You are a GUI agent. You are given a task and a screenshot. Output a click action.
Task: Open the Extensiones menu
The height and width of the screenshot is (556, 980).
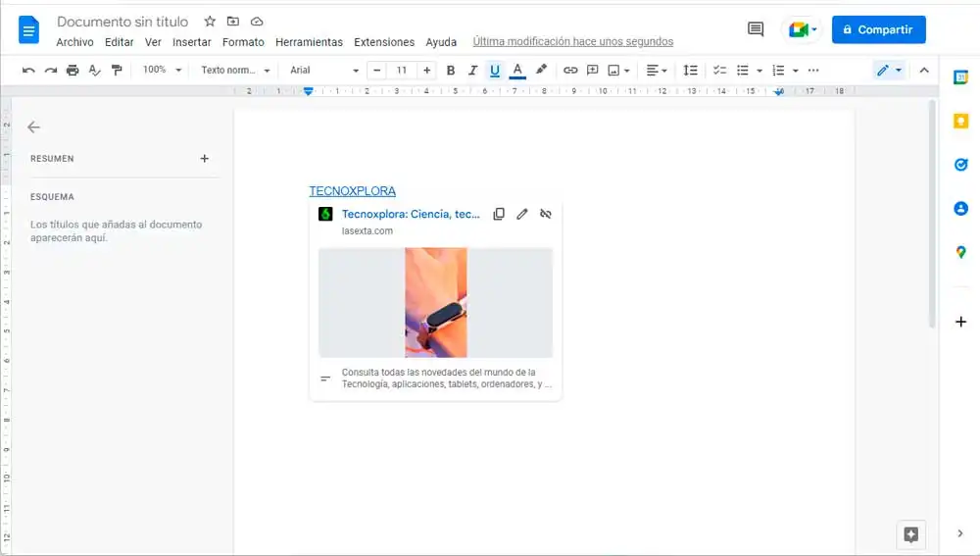[x=384, y=42]
